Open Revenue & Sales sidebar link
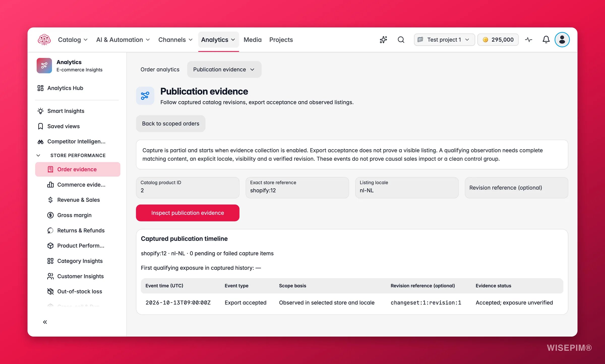 point(77,200)
